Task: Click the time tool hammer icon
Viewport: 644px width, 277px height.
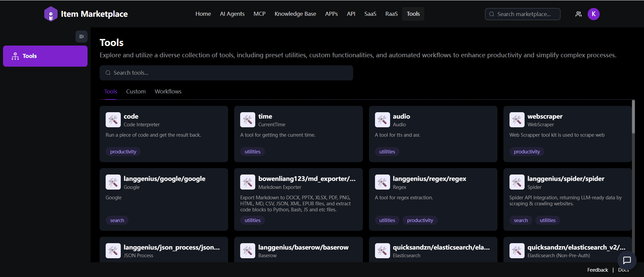Action: [248, 120]
